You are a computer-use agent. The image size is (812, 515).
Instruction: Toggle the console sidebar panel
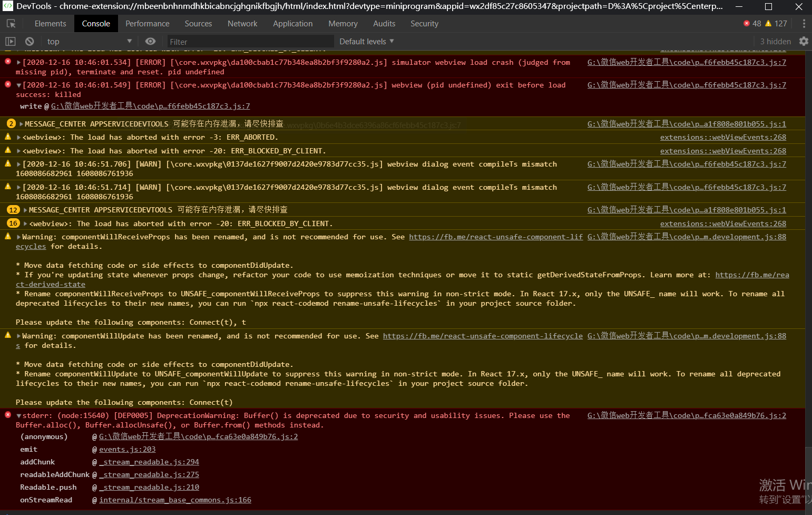tap(11, 41)
